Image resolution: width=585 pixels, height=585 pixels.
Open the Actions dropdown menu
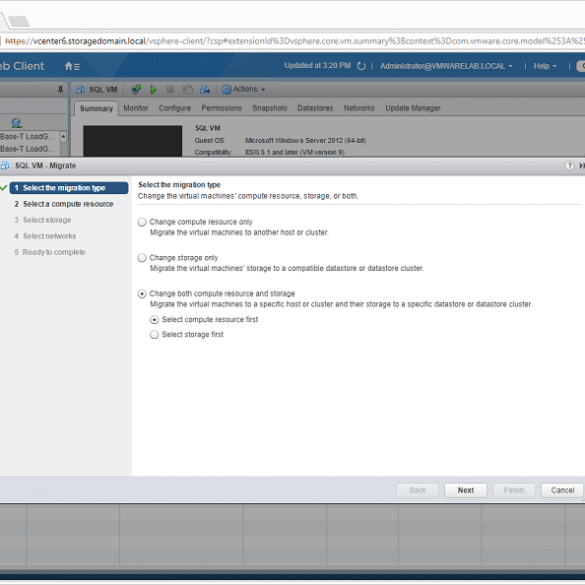point(244,90)
